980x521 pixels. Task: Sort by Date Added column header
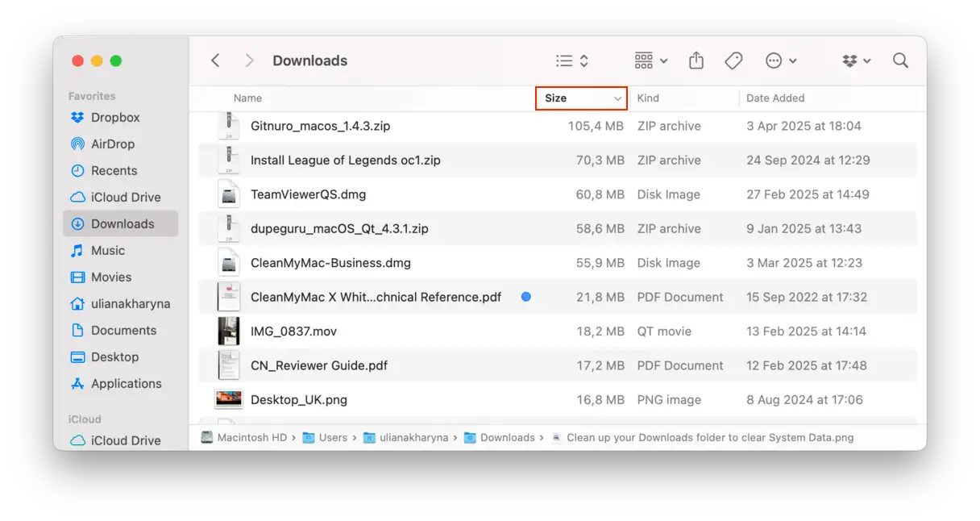click(774, 98)
